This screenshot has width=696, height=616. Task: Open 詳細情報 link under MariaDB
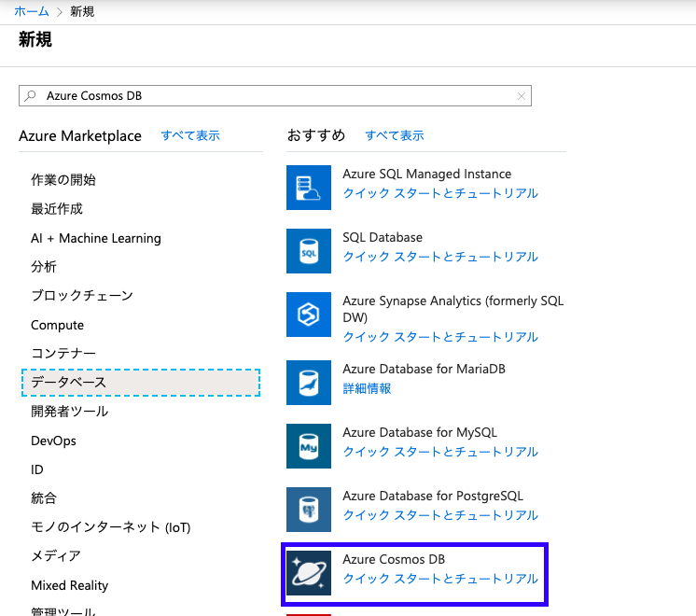pos(367,388)
